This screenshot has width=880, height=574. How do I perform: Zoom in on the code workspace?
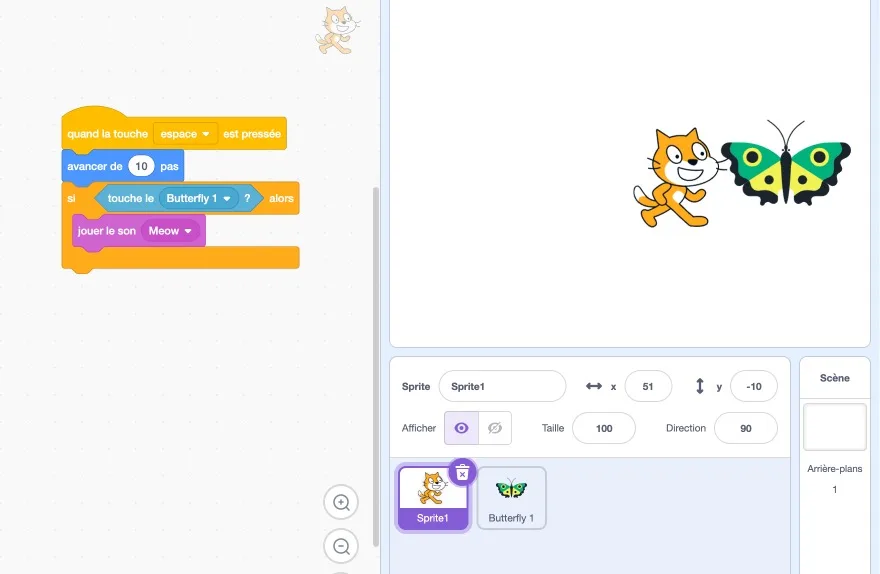(x=341, y=502)
